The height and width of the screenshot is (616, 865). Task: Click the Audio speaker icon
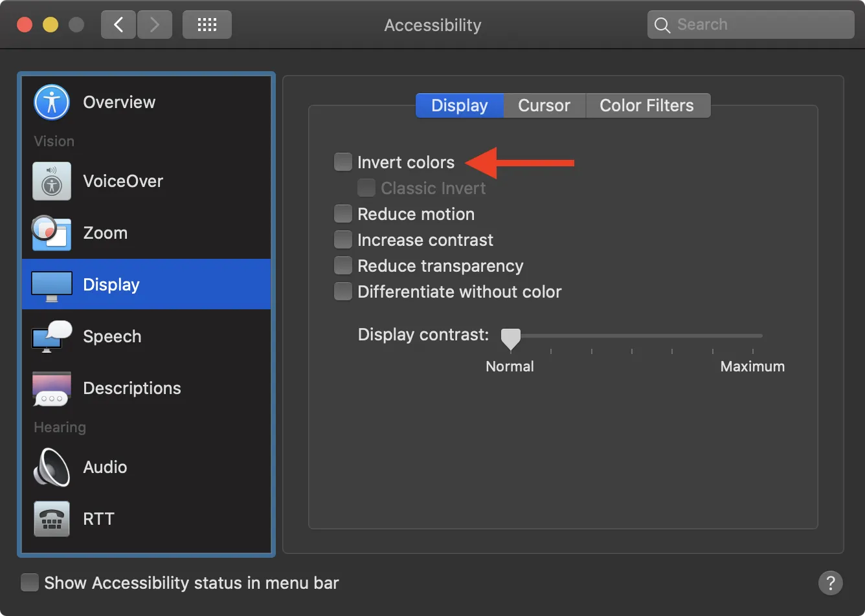pos(51,467)
